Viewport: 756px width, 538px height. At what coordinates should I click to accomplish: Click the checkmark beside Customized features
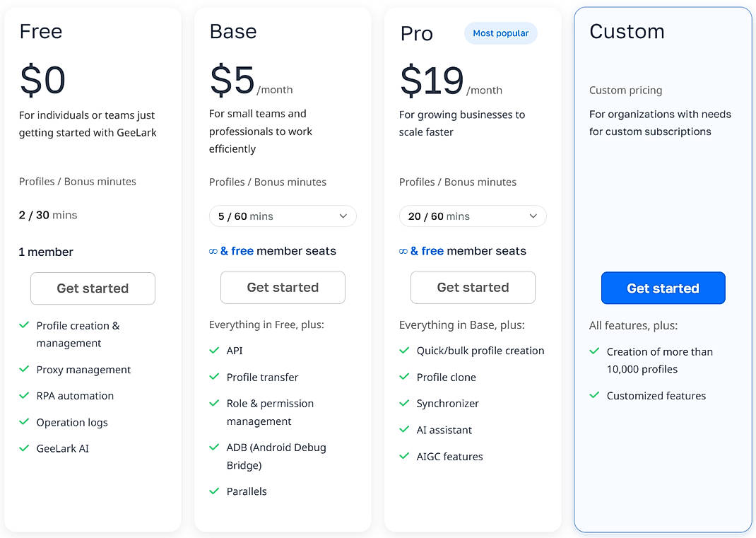click(x=594, y=395)
